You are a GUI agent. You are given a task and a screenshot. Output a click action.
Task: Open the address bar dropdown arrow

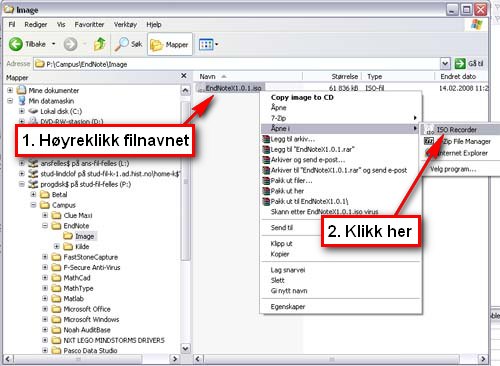pos(445,63)
